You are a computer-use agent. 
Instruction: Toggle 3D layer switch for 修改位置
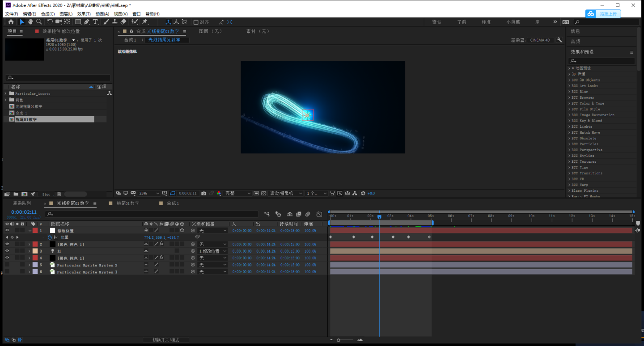[x=182, y=231]
